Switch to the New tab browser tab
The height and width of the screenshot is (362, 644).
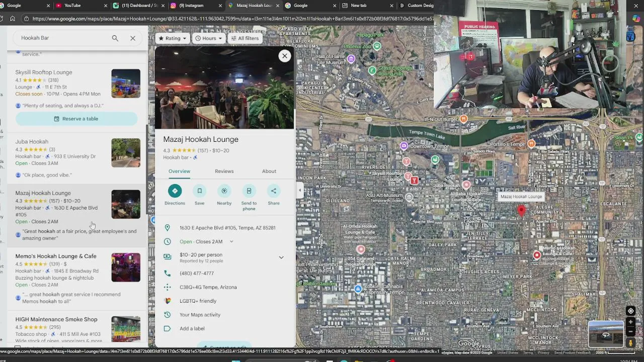[x=368, y=6]
